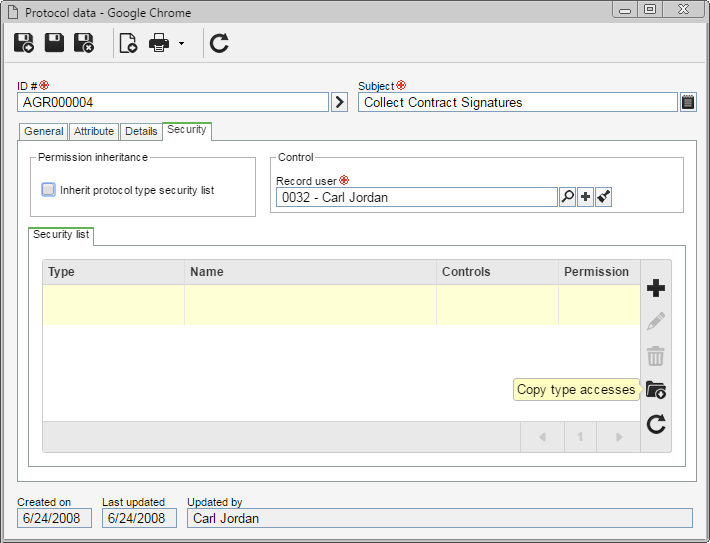
Task: Maximize the Protocol data window
Action: coord(650,10)
